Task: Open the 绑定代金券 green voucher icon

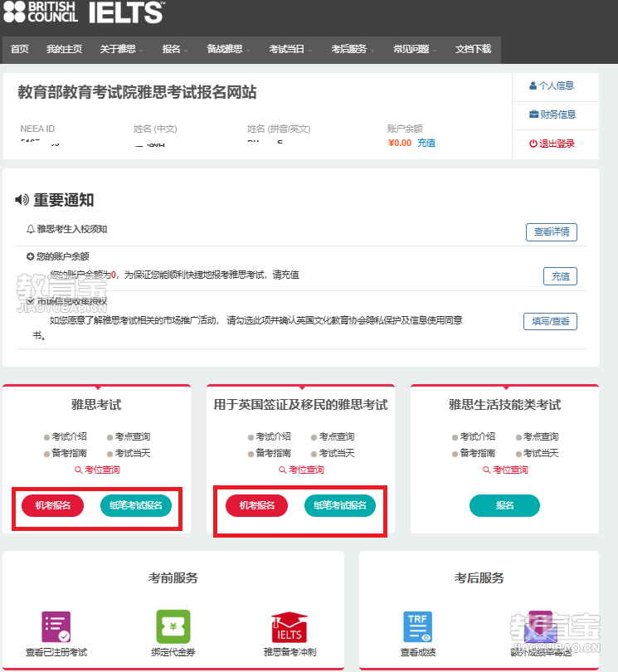Action: tap(173, 626)
